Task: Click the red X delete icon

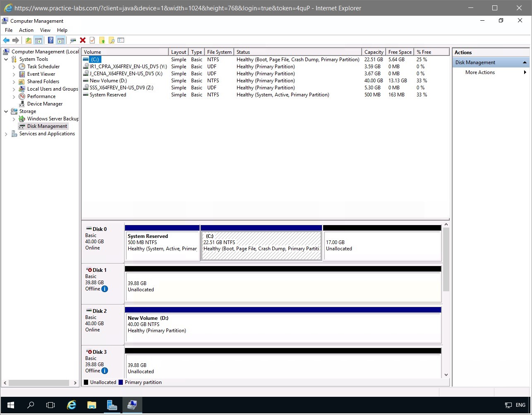Action: click(83, 40)
